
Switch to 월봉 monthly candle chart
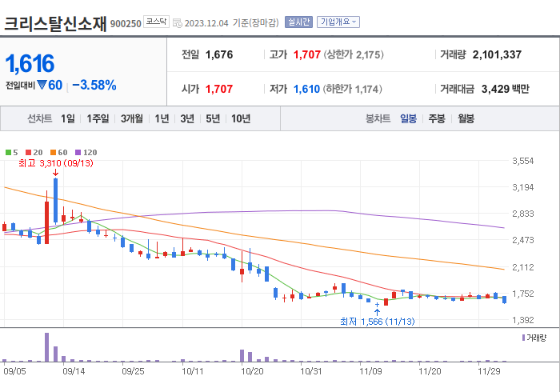point(466,118)
